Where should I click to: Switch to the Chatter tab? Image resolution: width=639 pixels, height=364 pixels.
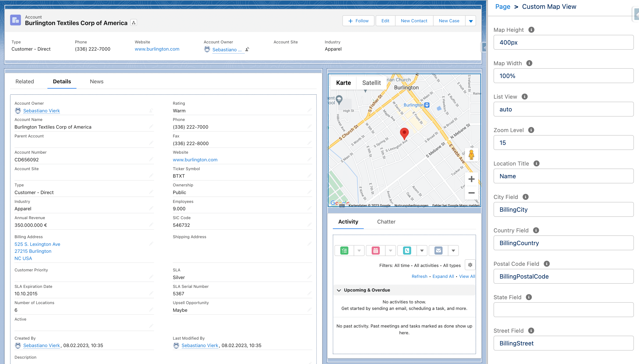pyautogui.click(x=386, y=222)
